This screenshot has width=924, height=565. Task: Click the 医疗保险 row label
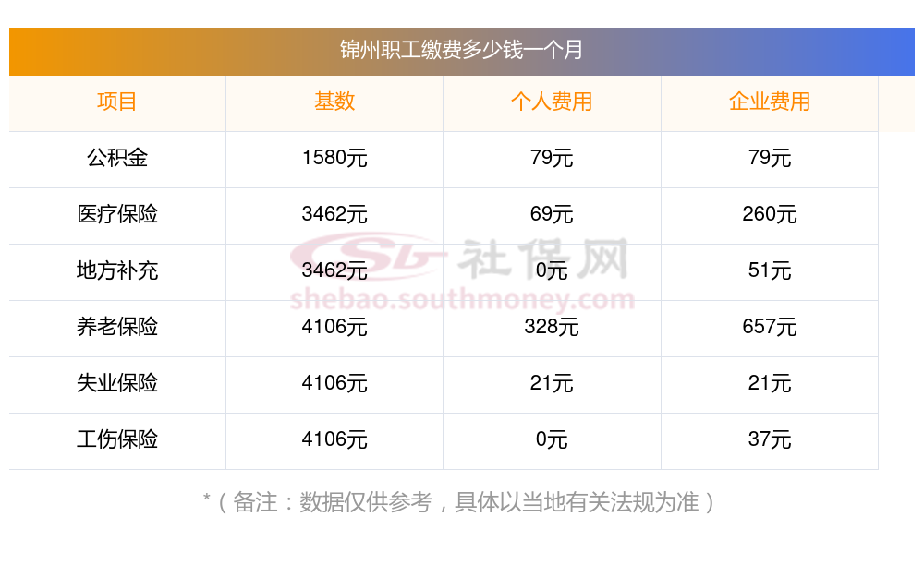[x=117, y=214]
